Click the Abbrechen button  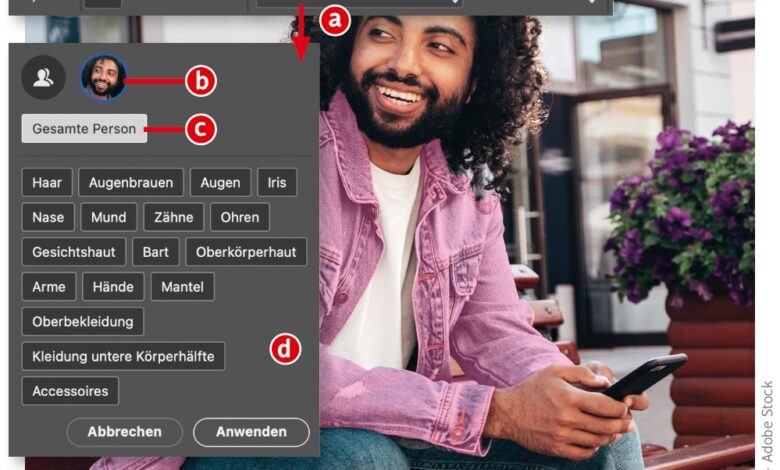(x=124, y=432)
